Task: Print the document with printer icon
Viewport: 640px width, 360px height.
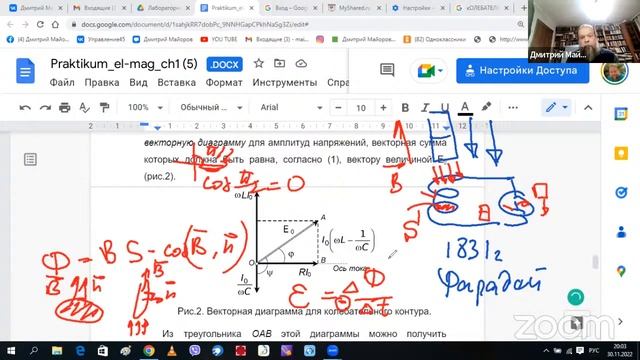Action: pos(64,108)
